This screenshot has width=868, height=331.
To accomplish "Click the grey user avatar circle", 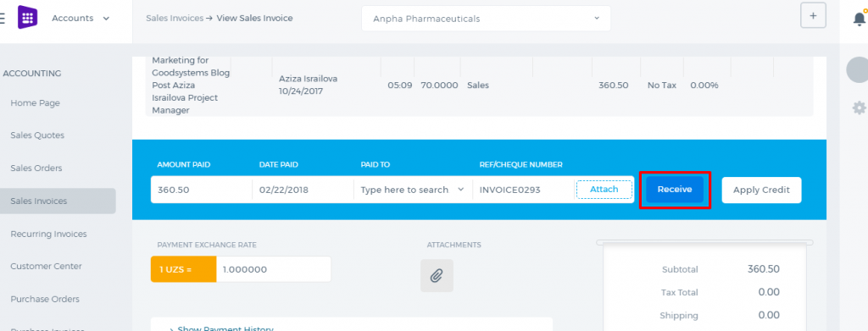I will coord(858,69).
